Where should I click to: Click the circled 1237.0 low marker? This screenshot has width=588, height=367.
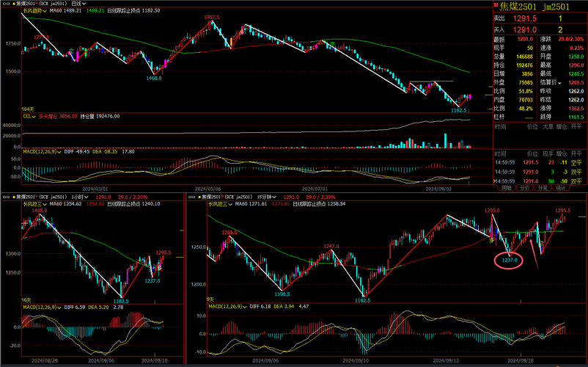507,260
